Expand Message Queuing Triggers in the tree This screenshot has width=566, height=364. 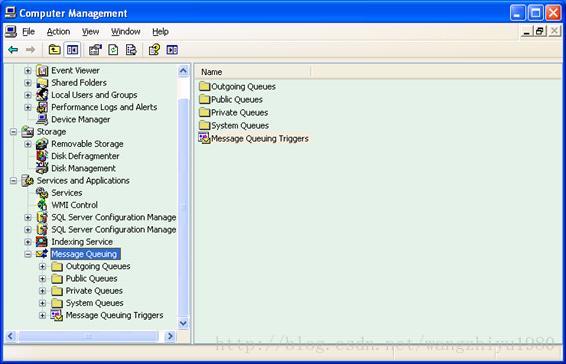pyautogui.click(x=42, y=315)
